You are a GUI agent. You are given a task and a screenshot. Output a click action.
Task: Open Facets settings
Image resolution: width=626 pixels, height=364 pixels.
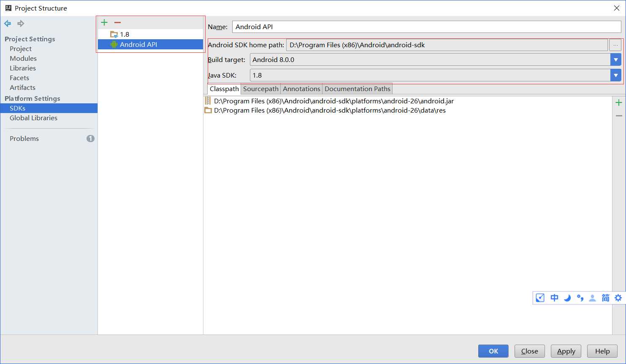click(19, 78)
